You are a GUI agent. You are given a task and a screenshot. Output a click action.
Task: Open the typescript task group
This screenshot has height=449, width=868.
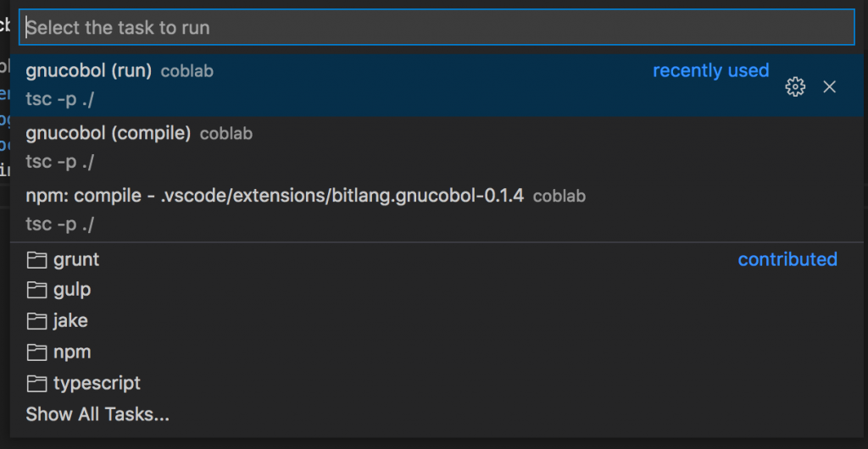coord(437,383)
